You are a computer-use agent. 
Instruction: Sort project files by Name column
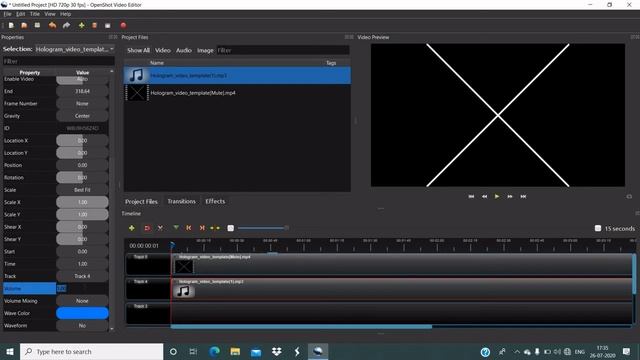[157, 63]
